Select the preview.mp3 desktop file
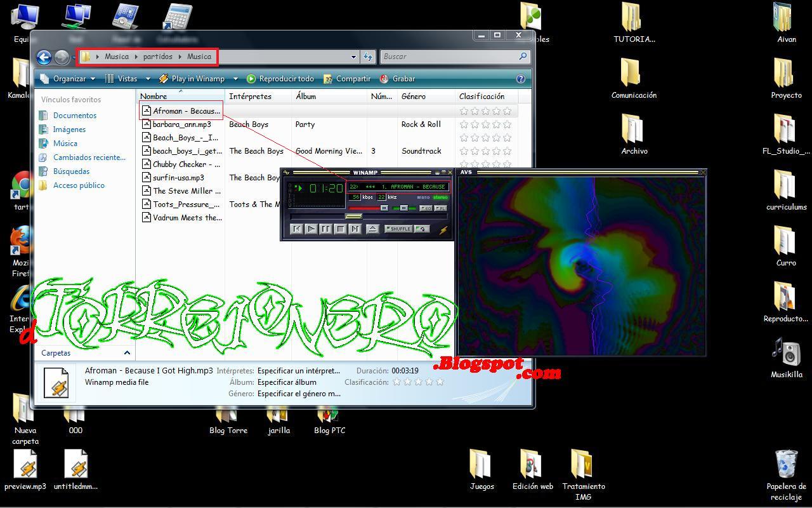Screen dimensions: 812x508 pyautogui.click(x=25, y=471)
